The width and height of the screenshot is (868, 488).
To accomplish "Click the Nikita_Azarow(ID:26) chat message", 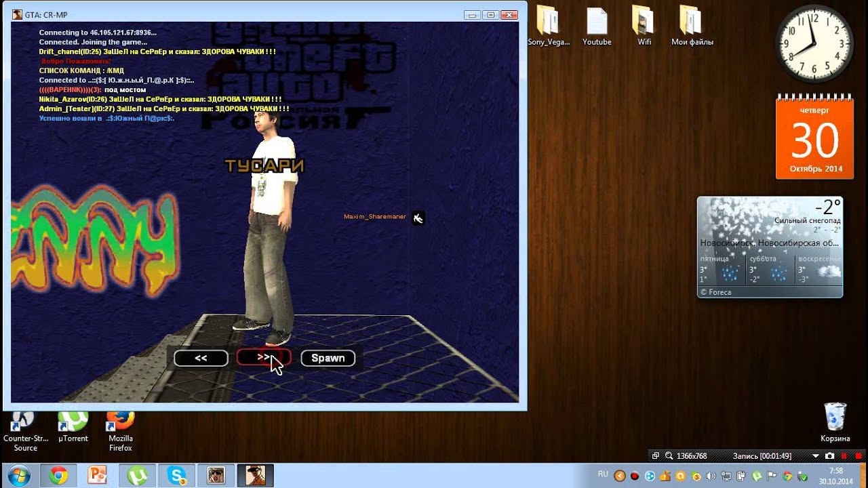I will point(161,99).
